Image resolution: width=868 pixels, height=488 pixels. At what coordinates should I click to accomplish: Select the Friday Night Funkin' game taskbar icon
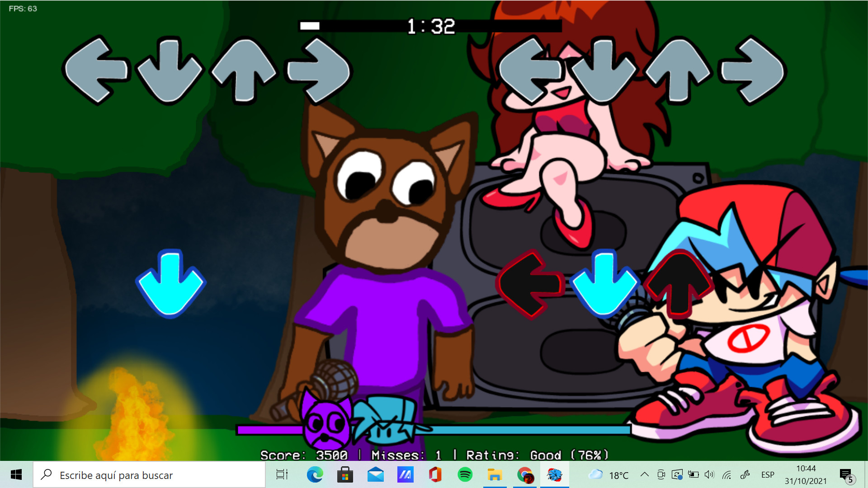(555, 475)
